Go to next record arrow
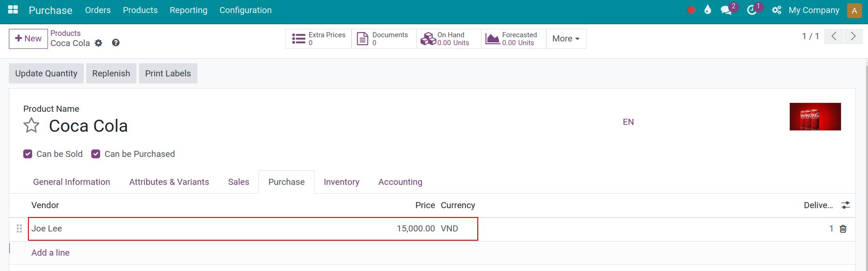Viewport: 868px width, 271px height. coord(853,36)
